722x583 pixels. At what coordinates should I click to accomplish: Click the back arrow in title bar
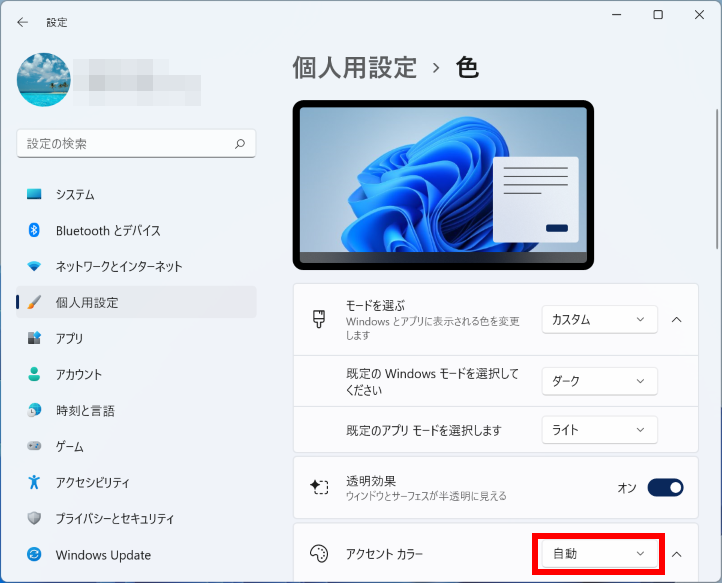click(x=23, y=22)
